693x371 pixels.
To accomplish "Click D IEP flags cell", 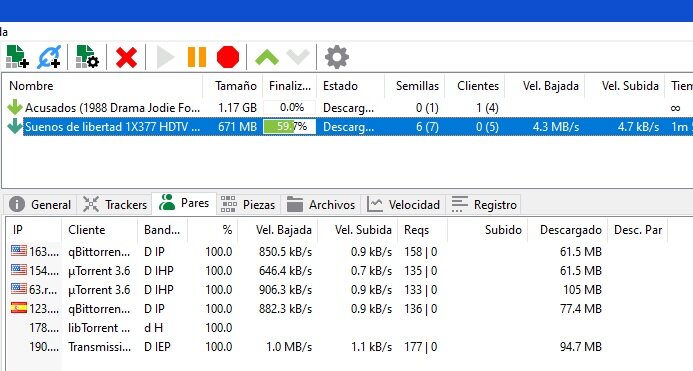I will tap(157, 347).
